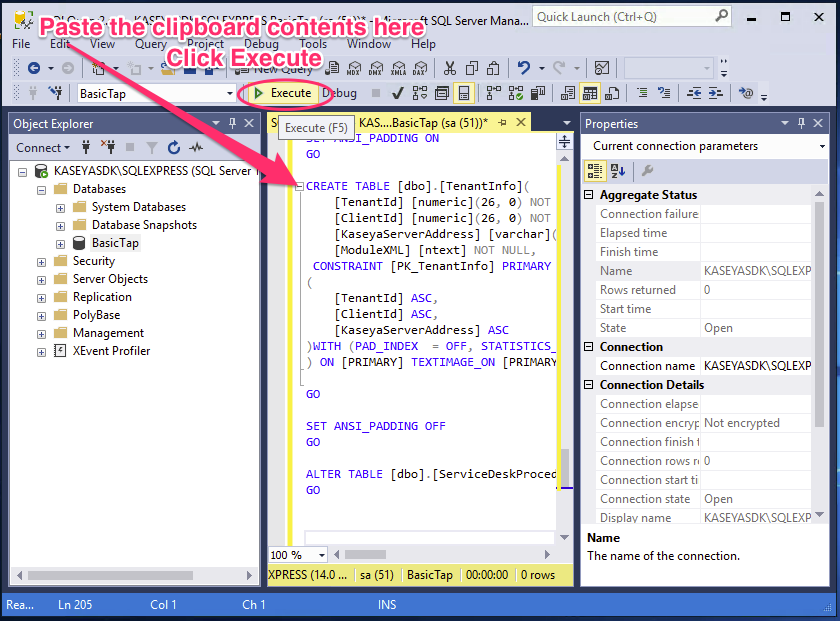Click Uncomment Selected Lines icon
The height and width of the screenshot is (621, 840).
coord(664,94)
